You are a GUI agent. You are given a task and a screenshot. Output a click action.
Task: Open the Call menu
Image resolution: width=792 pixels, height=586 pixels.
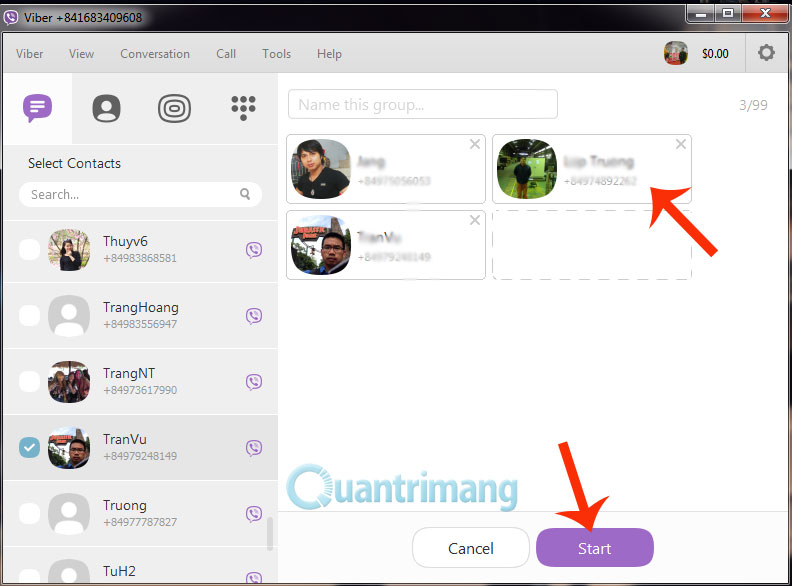click(x=226, y=54)
